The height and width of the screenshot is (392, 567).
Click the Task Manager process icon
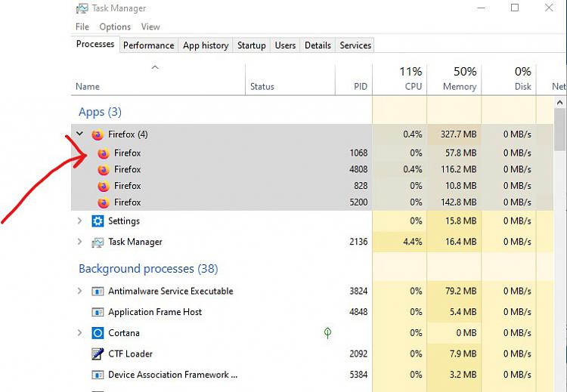click(x=98, y=242)
